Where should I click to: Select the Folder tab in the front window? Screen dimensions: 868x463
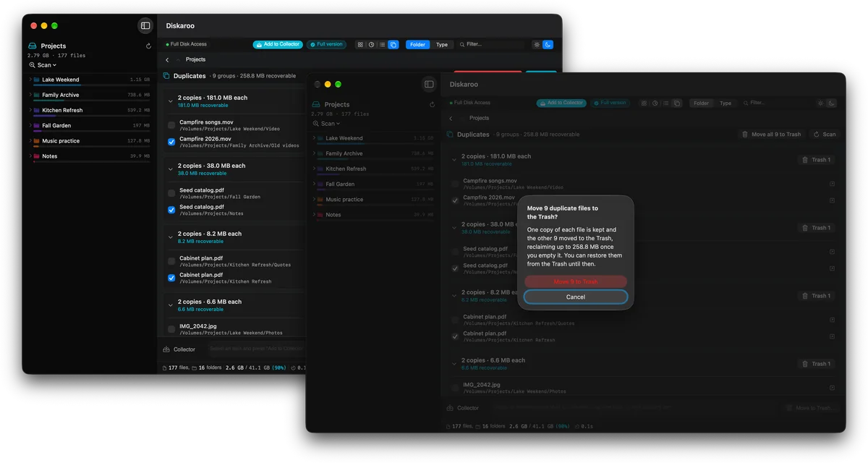(x=702, y=103)
